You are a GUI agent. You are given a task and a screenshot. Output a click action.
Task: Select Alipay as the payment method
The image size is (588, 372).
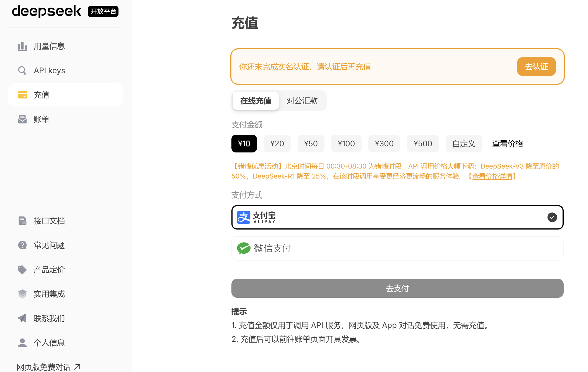pyautogui.click(x=397, y=217)
